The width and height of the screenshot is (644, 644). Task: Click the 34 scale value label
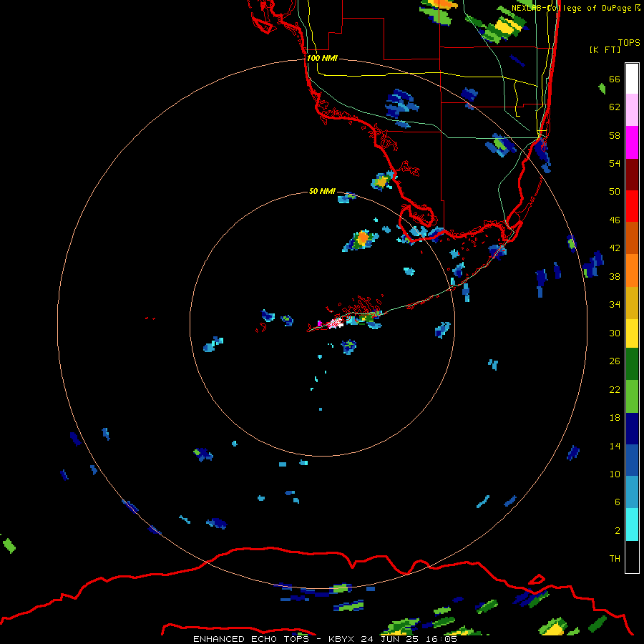[615, 305]
